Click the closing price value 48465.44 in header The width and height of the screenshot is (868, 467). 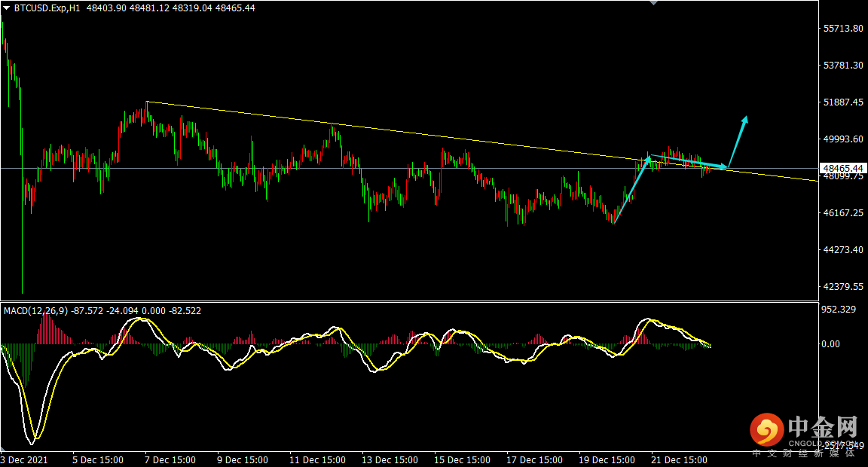point(235,8)
